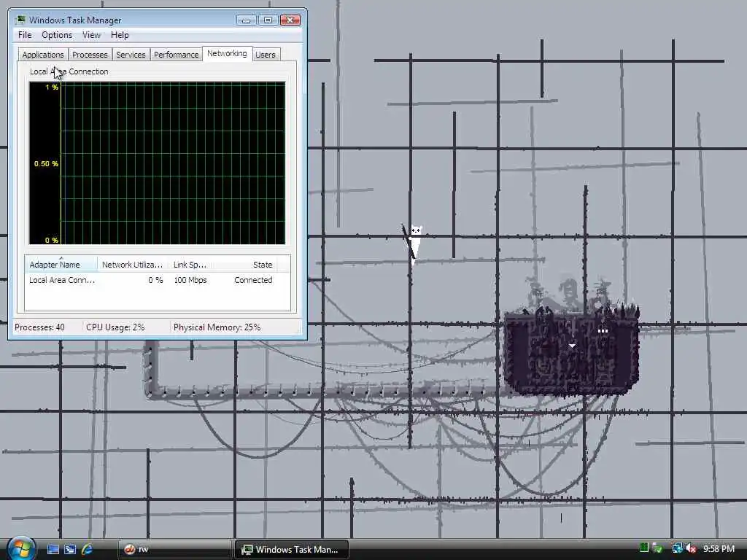The image size is (747, 560).
Task: Switch to the Users tab
Action: click(x=266, y=55)
